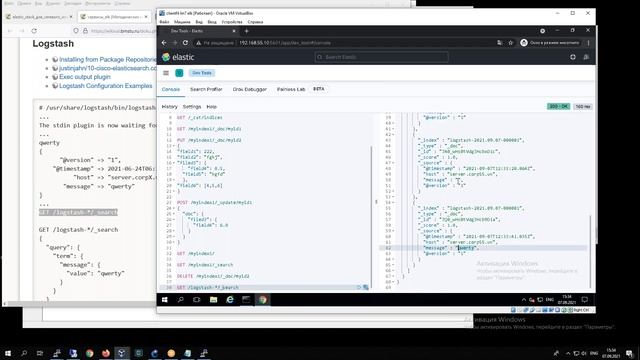Viewport: 640px width, 360px height.
Task: Open VirtualBox Машина menu
Action: click(x=182, y=22)
